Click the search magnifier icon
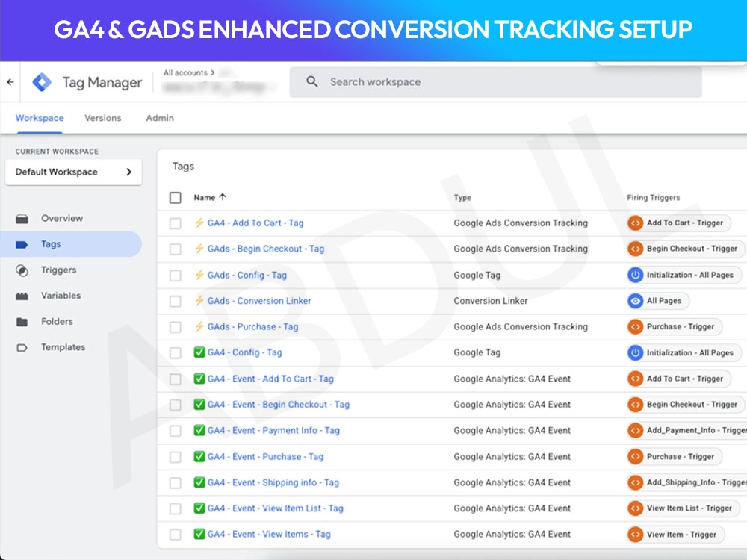Viewport: 747px width, 560px height. [312, 81]
